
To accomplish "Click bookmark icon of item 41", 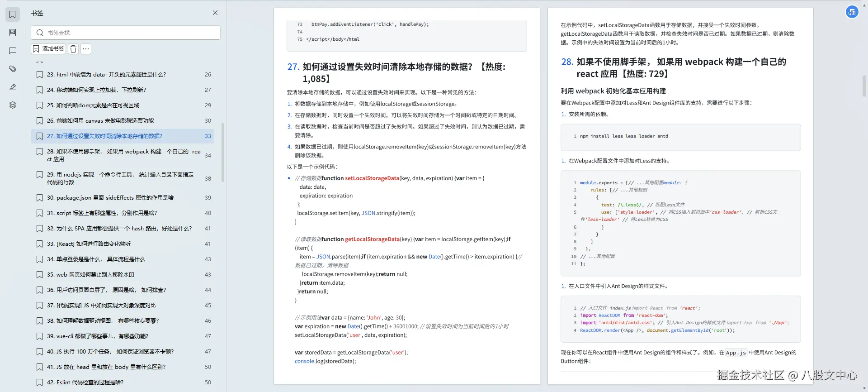I will [40, 367].
